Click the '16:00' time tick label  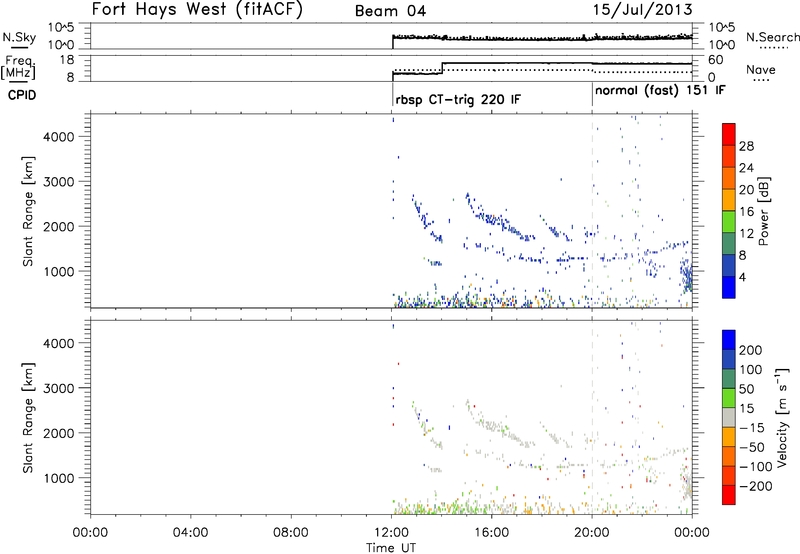point(491,533)
